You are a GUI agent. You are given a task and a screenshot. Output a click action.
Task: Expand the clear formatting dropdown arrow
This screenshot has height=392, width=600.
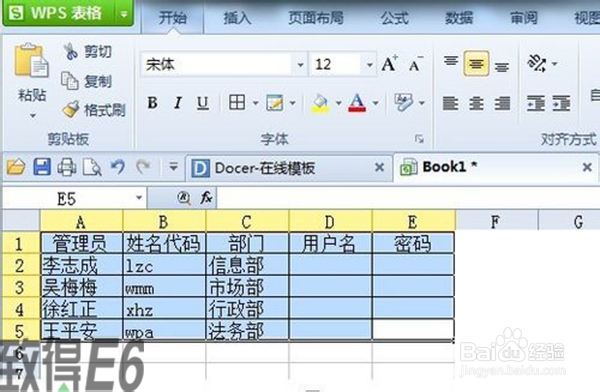(422, 103)
